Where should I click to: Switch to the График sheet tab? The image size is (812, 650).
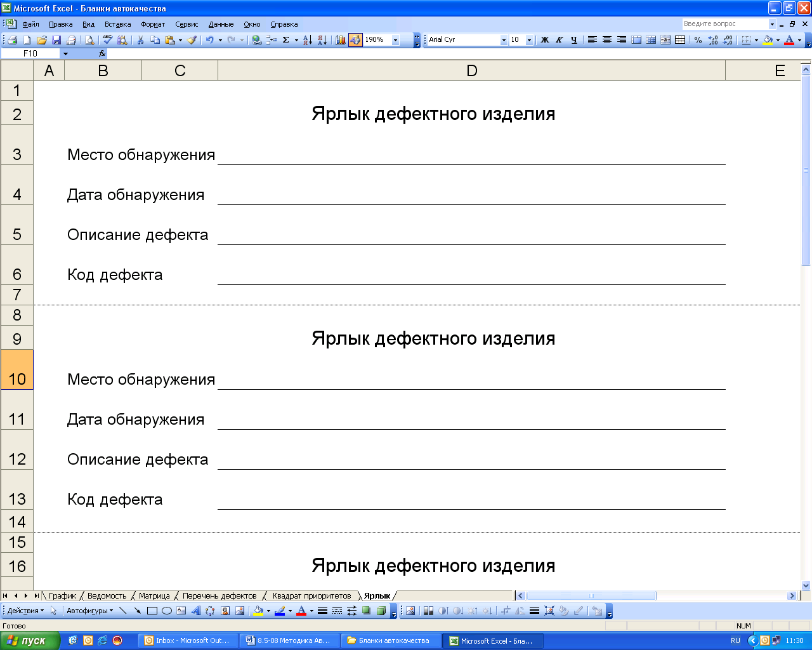[x=62, y=595]
